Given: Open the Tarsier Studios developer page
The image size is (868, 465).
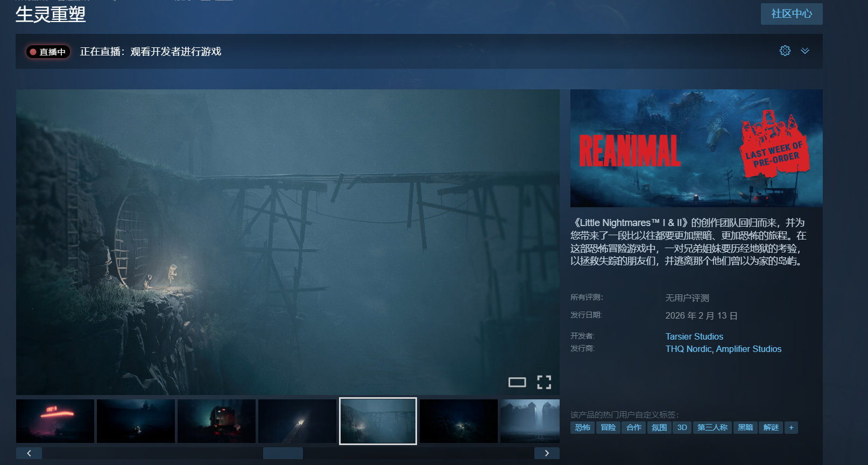Looking at the screenshot, I should tap(694, 336).
